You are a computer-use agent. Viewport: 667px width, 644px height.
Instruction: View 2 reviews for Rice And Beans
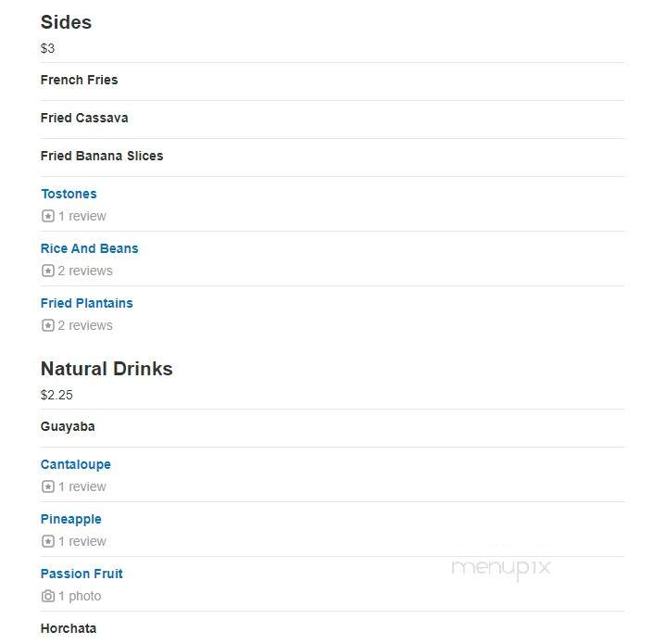85,271
